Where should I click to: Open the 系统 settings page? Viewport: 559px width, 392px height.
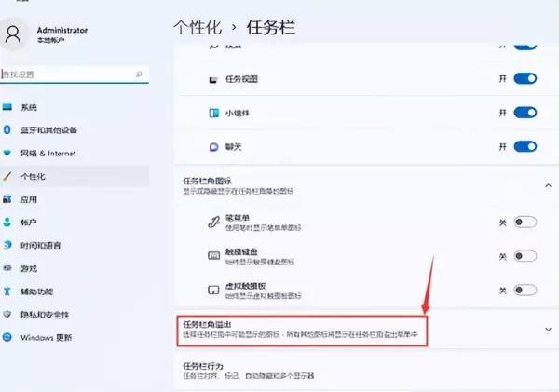pyautogui.click(x=75, y=107)
